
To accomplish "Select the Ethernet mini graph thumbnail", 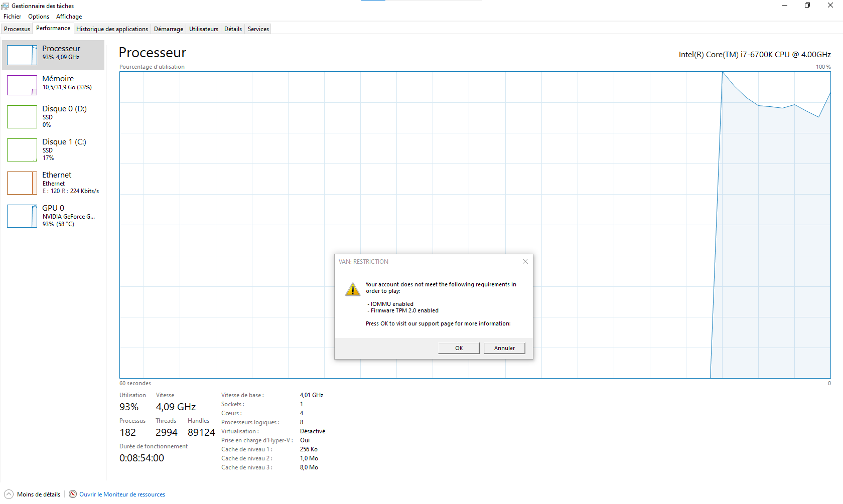I will (x=22, y=183).
